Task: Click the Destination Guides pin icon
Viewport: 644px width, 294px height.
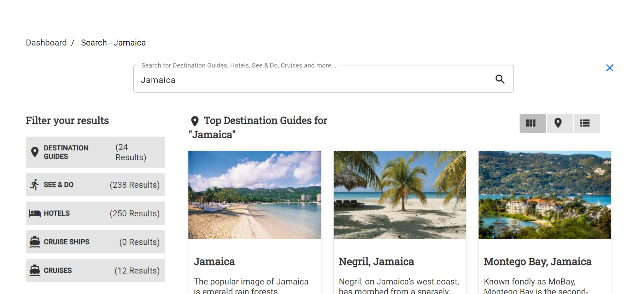Action: tap(35, 152)
